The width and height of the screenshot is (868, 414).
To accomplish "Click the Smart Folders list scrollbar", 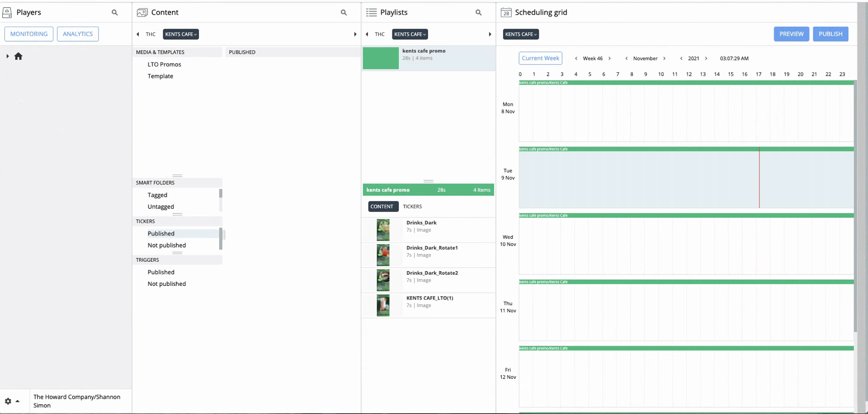I will (221, 194).
